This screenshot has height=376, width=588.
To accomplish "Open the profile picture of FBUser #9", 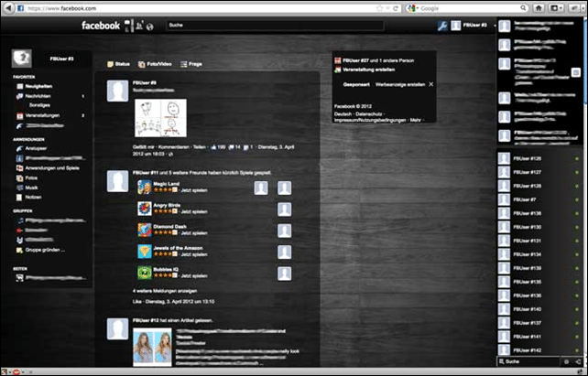I will click(117, 91).
